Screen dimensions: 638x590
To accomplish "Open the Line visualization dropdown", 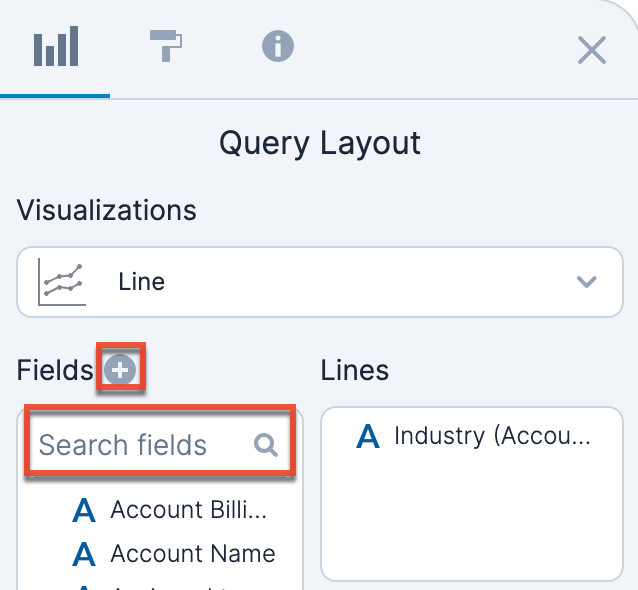I will click(x=319, y=282).
